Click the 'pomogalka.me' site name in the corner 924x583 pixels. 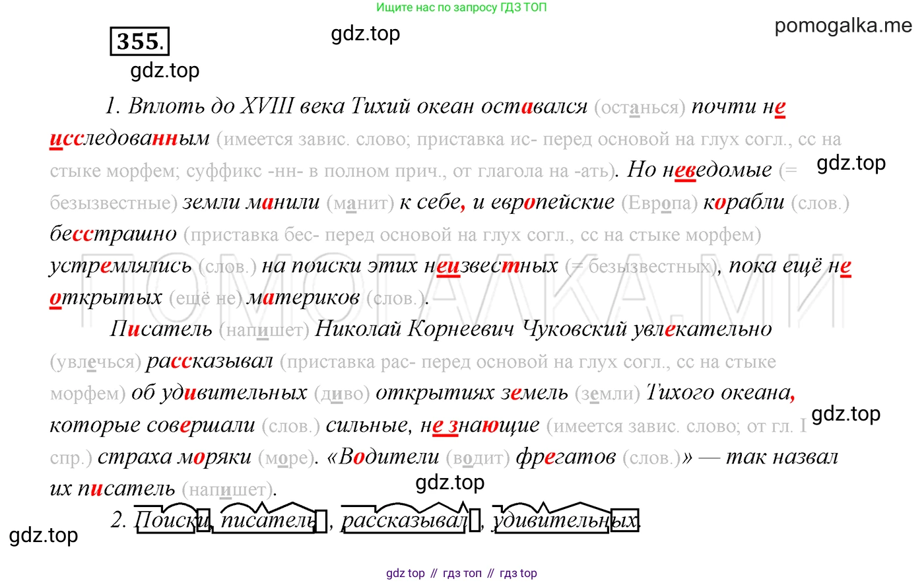[843, 25]
